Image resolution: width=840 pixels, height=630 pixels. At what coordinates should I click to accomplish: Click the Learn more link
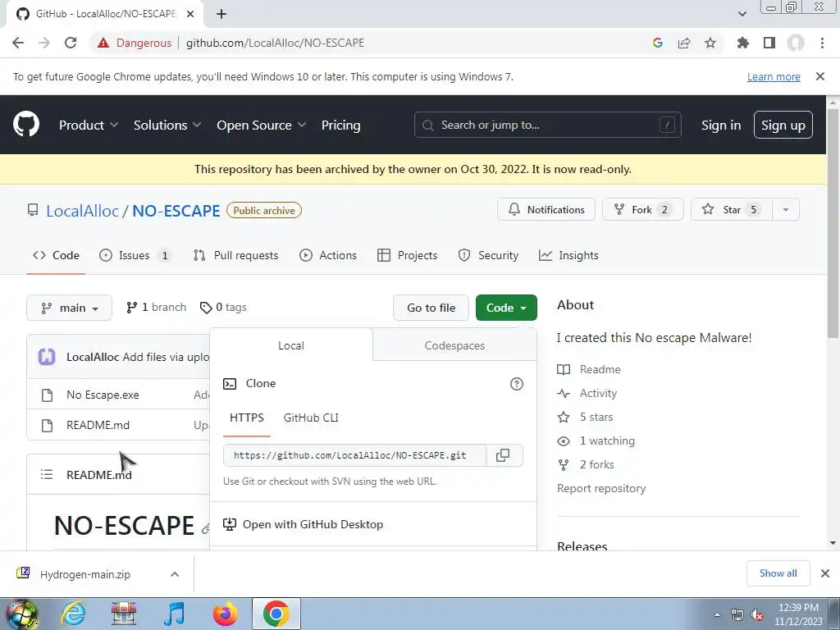774,76
